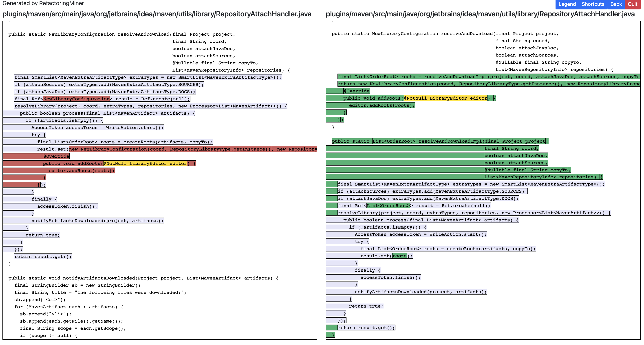Click the Quit button

[x=633, y=4]
